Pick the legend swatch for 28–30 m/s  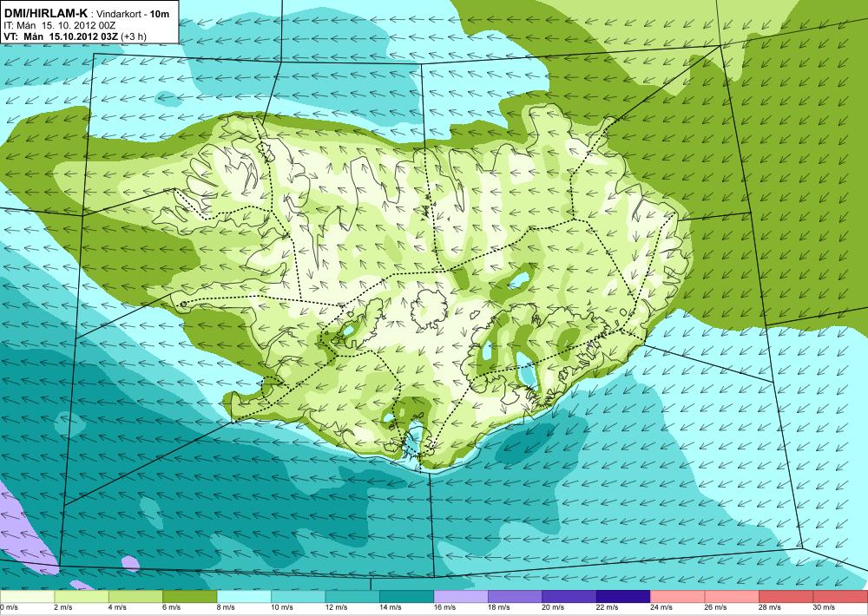click(786, 597)
